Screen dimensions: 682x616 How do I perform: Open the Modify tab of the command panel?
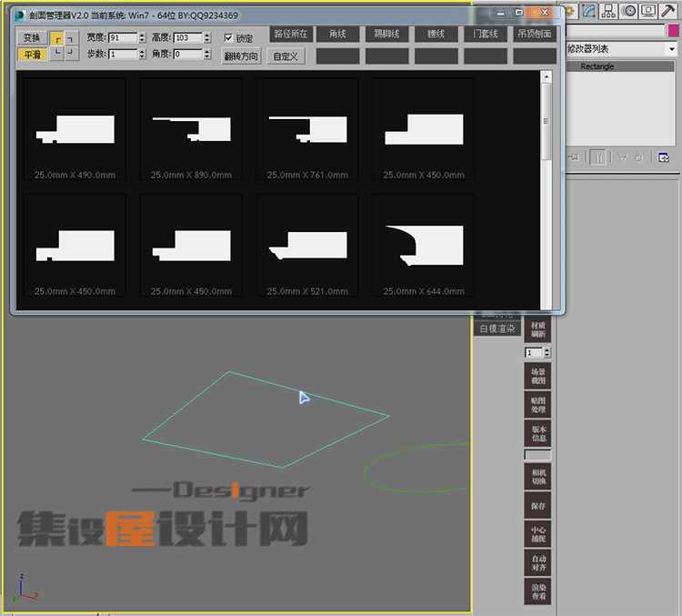click(x=588, y=11)
